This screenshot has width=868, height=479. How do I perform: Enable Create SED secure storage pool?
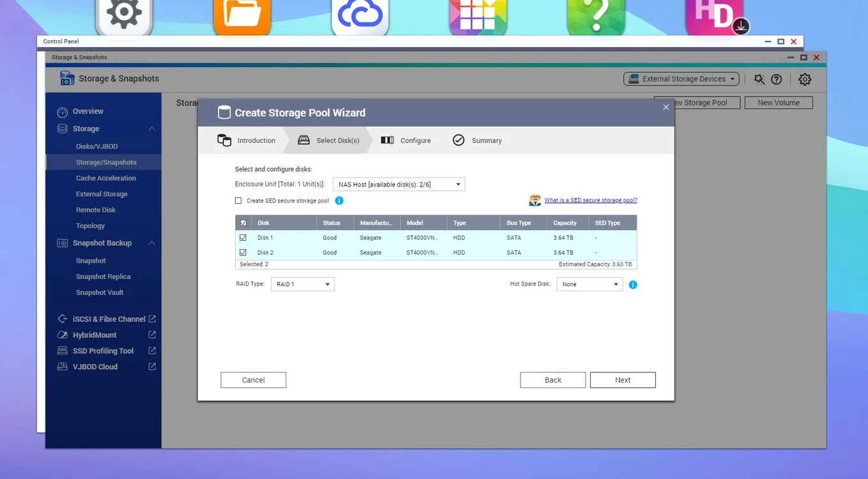[x=238, y=201]
